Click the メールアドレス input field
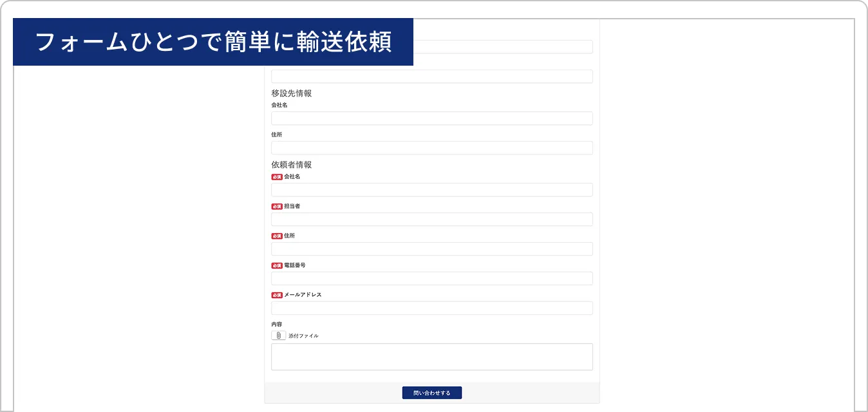 (431, 308)
